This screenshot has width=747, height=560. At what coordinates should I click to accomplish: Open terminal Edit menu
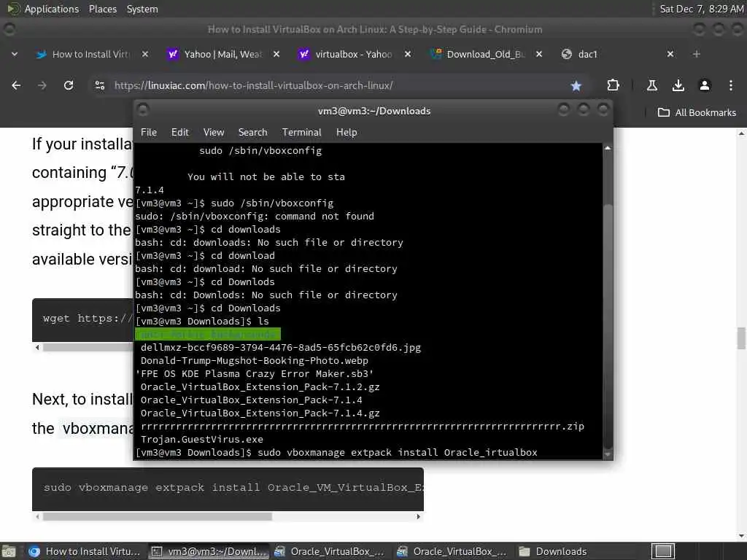[180, 133]
